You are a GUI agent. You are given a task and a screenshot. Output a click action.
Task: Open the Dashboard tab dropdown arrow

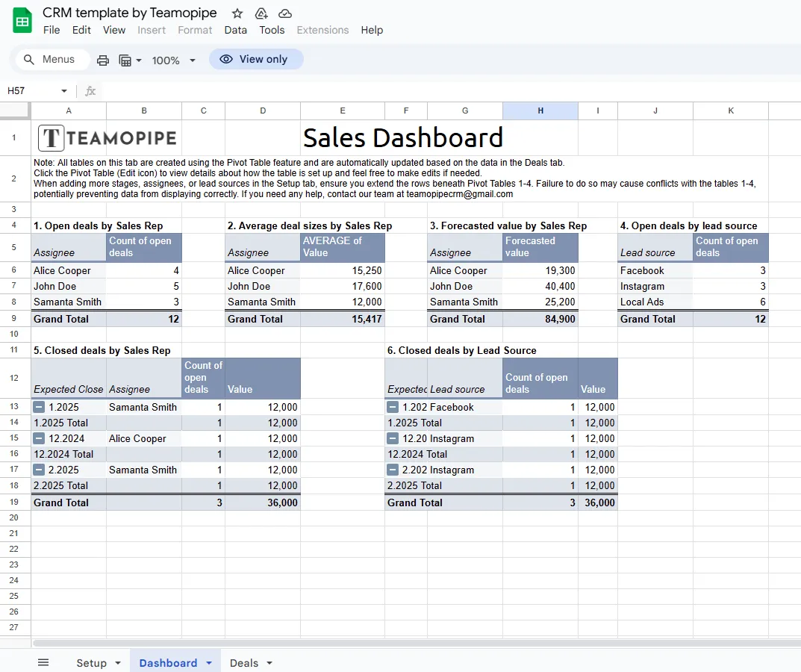click(x=209, y=663)
